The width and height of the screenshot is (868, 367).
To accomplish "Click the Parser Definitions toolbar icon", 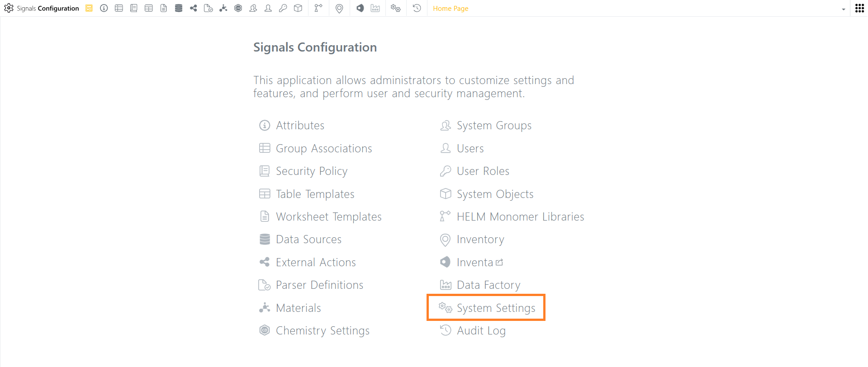I will point(209,8).
